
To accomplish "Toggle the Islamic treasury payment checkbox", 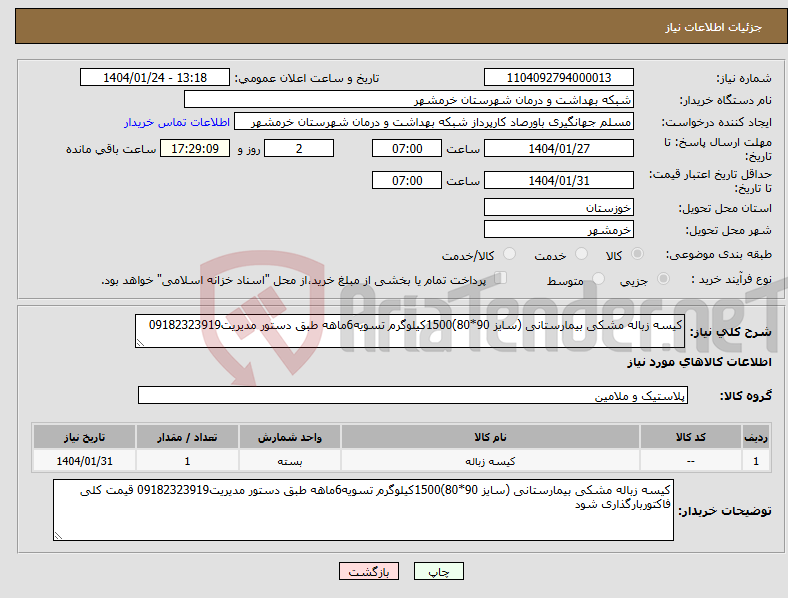I will 501,278.
